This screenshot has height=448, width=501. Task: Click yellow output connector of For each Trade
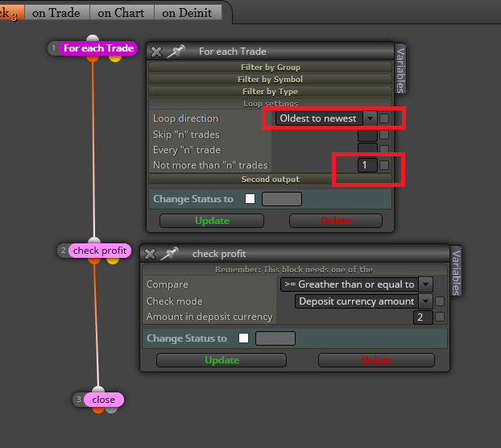pyautogui.click(x=115, y=58)
